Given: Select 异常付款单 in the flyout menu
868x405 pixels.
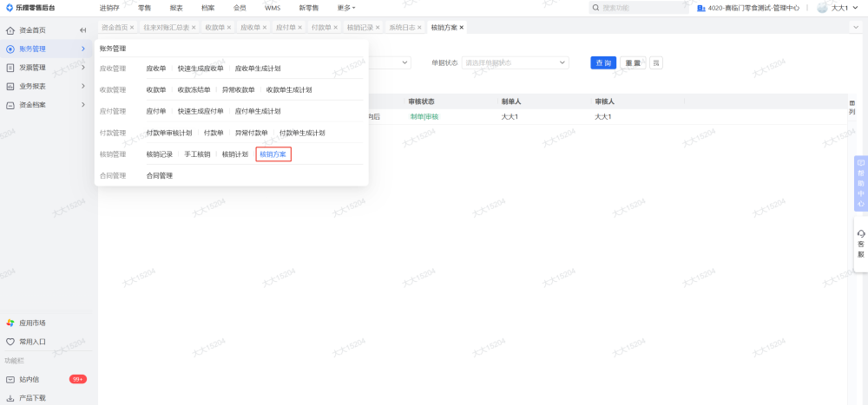Looking at the screenshot, I should pos(252,133).
